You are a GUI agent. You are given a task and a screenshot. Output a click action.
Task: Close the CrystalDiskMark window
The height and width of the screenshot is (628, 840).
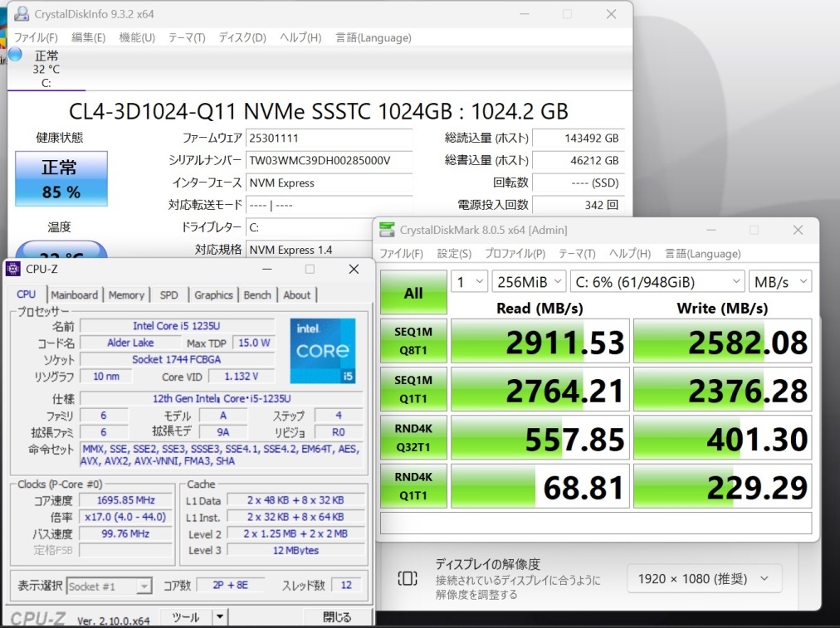click(798, 230)
